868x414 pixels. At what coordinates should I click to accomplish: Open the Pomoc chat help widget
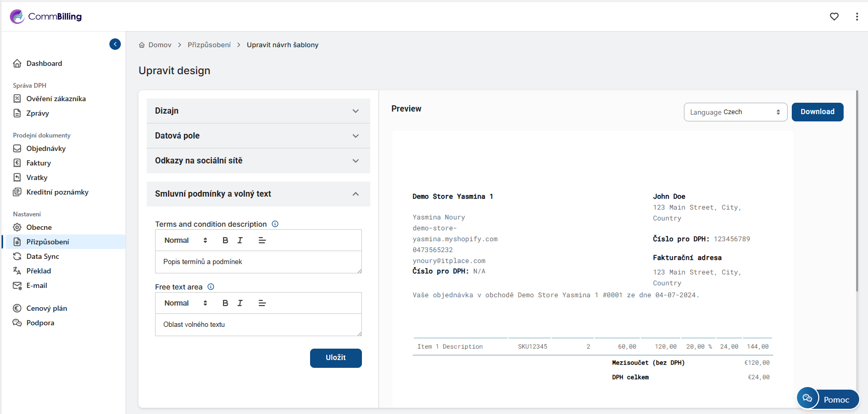point(828,399)
